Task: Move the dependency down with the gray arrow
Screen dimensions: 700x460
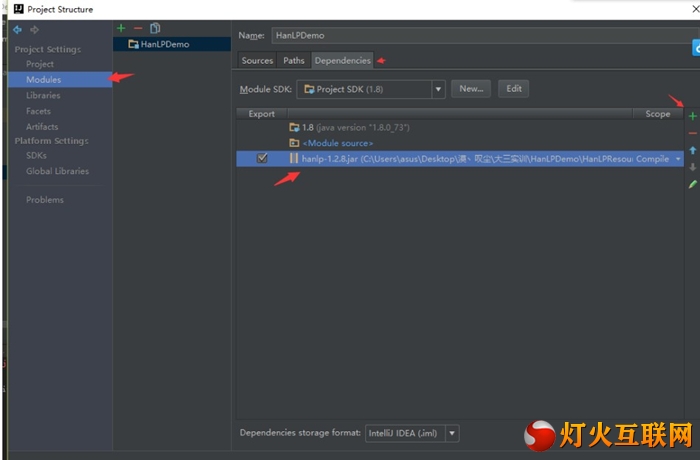Action: coord(692,167)
